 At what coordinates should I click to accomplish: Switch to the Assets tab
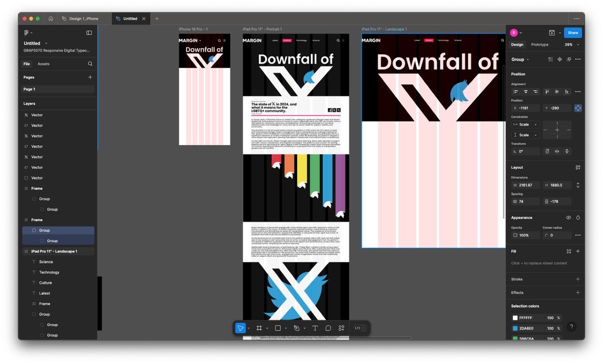pos(43,64)
